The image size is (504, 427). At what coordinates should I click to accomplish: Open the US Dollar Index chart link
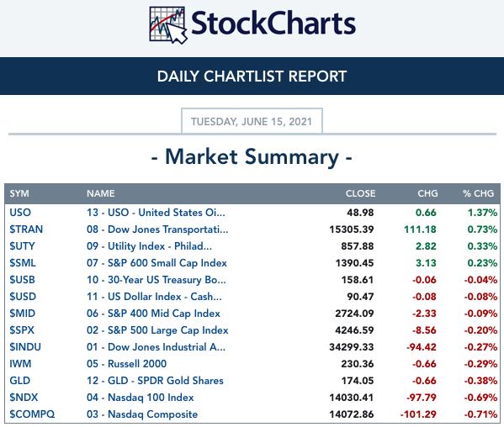point(154,297)
